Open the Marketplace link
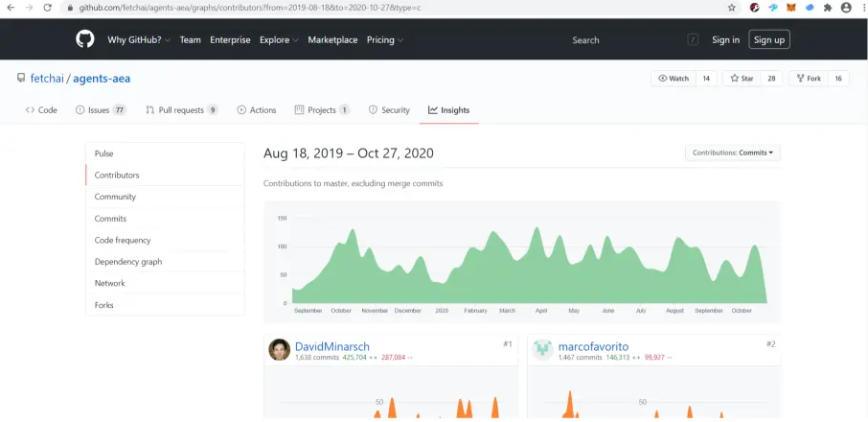868x422 pixels. pyautogui.click(x=332, y=40)
